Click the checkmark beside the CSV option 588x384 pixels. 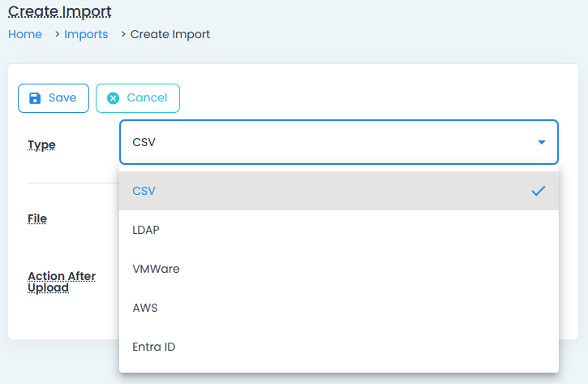pos(539,191)
